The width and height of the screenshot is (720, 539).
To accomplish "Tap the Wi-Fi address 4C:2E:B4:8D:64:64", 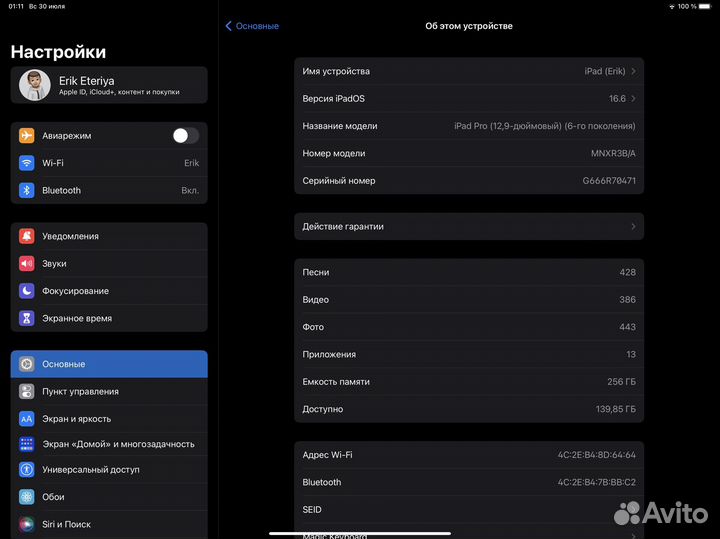I will pyautogui.click(x=596, y=455).
